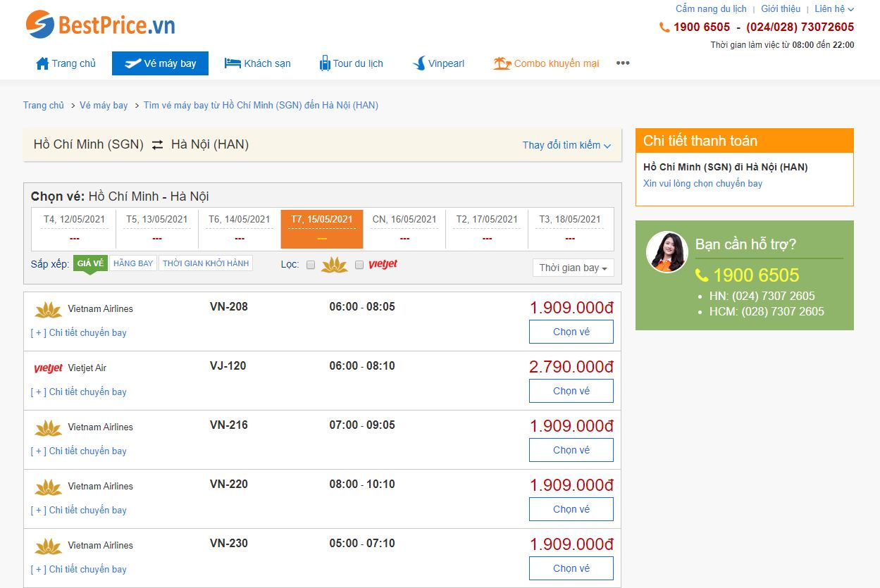Click the Vietjet logo on VJ-120 row
Viewport: 880px width, 588px height.
pos(48,368)
